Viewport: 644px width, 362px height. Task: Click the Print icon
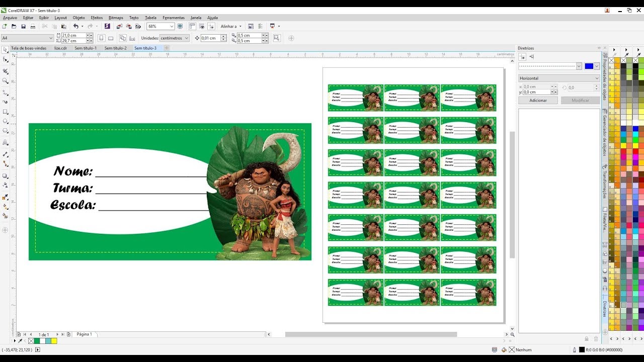(x=33, y=26)
